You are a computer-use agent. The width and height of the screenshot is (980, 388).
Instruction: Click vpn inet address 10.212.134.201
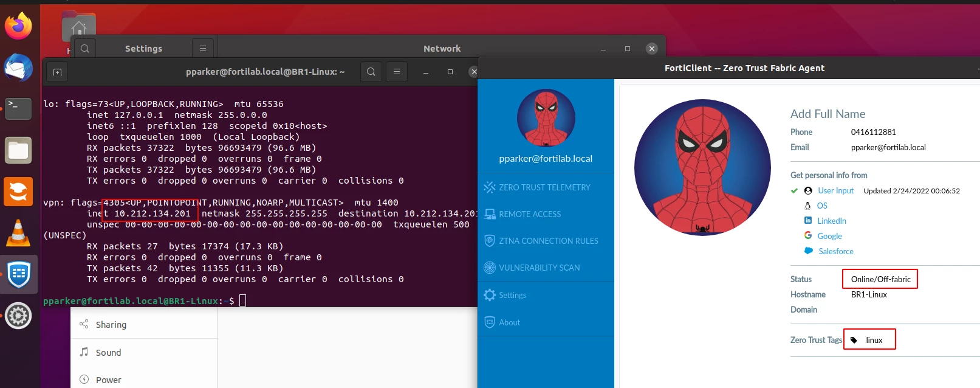(152, 213)
